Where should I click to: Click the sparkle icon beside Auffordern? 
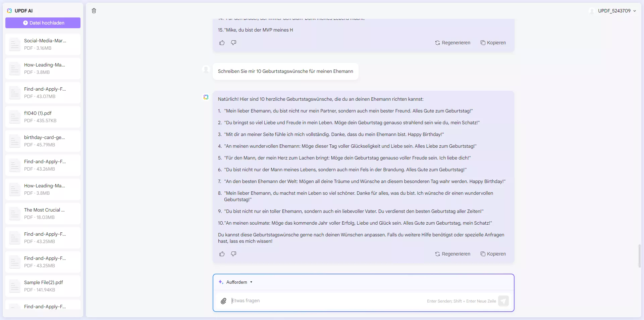(221, 282)
